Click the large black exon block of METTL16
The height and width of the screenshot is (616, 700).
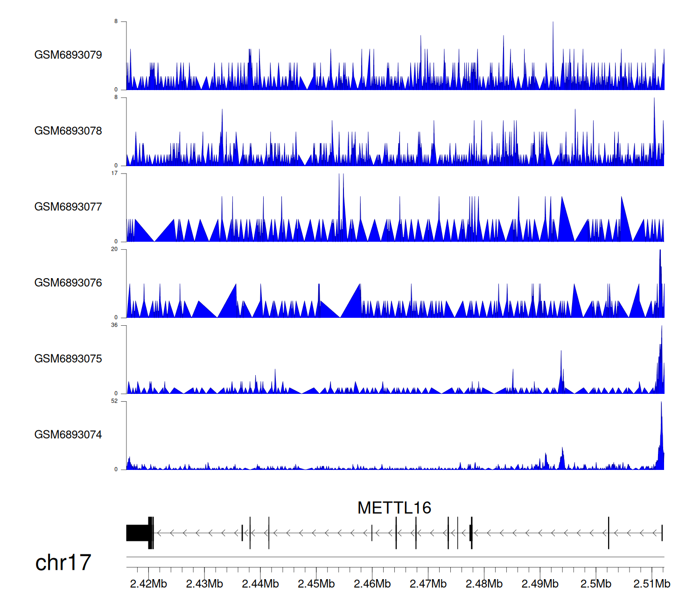click(x=138, y=533)
